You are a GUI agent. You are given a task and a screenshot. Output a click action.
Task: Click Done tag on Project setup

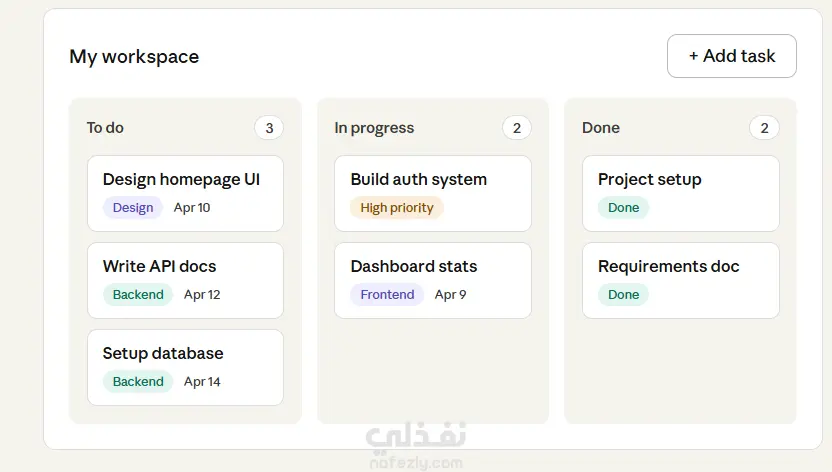[623, 208]
